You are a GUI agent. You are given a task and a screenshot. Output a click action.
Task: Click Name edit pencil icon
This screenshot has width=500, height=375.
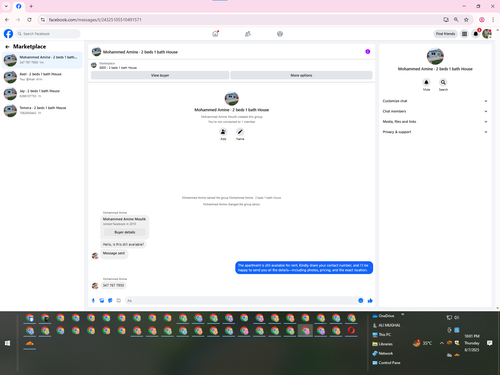pyautogui.click(x=240, y=132)
